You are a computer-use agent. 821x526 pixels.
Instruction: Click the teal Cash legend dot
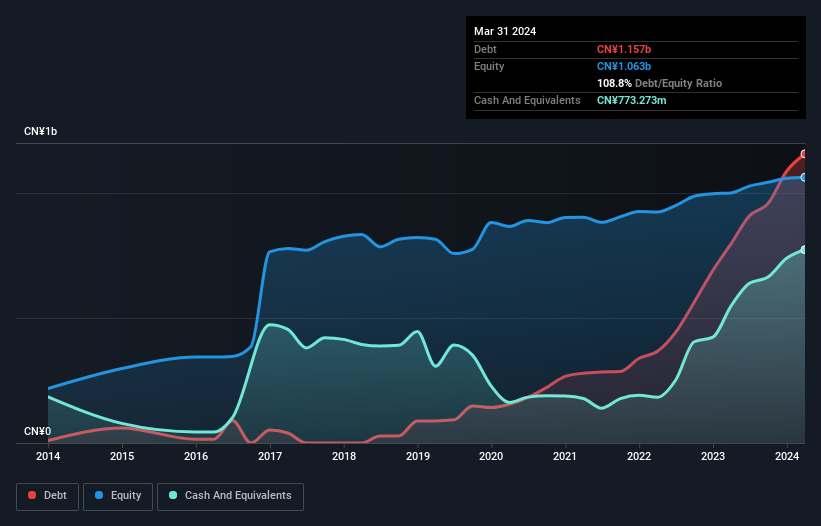click(173, 495)
